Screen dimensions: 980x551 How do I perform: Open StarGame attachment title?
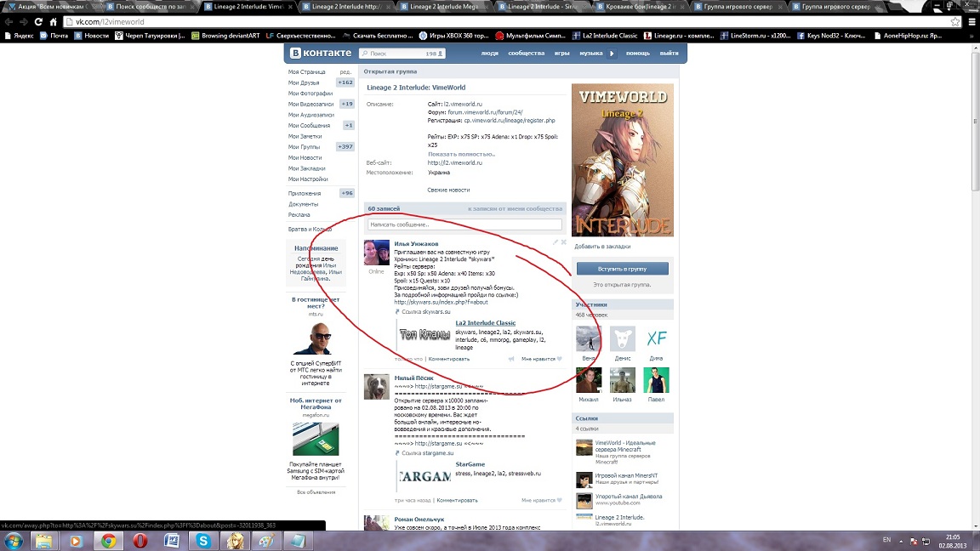[470, 464]
